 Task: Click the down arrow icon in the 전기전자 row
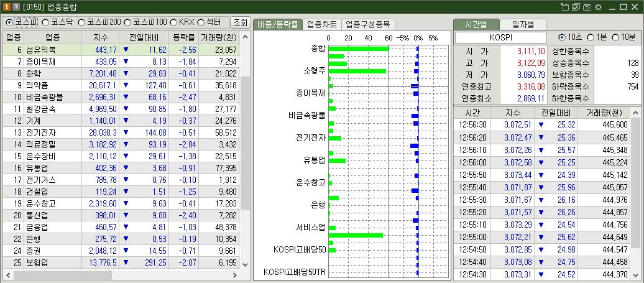[x=126, y=132]
